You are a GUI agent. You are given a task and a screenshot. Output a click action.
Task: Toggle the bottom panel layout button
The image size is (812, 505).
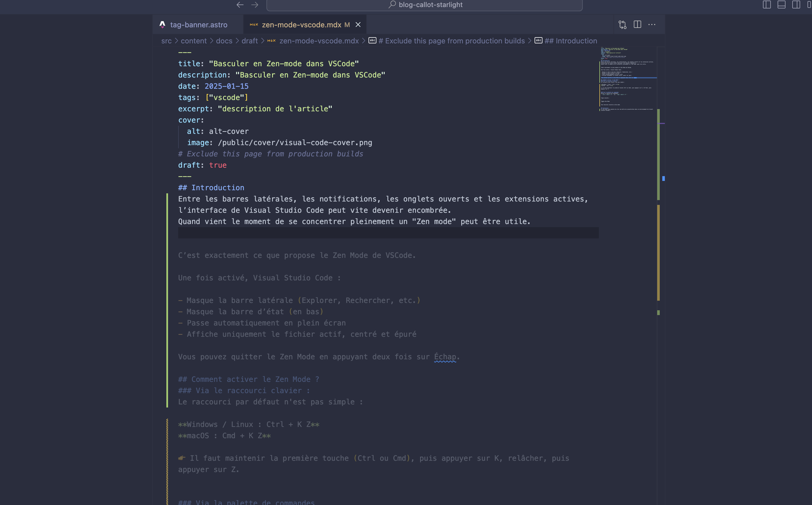[781, 5]
